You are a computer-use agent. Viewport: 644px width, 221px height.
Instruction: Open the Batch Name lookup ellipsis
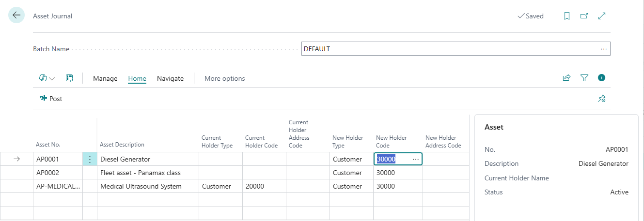pyautogui.click(x=604, y=49)
